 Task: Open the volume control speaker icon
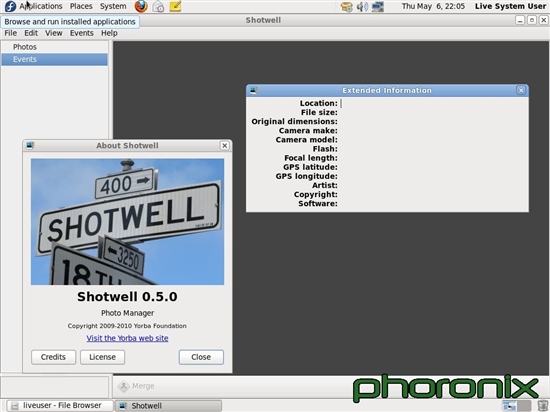point(362,7)
